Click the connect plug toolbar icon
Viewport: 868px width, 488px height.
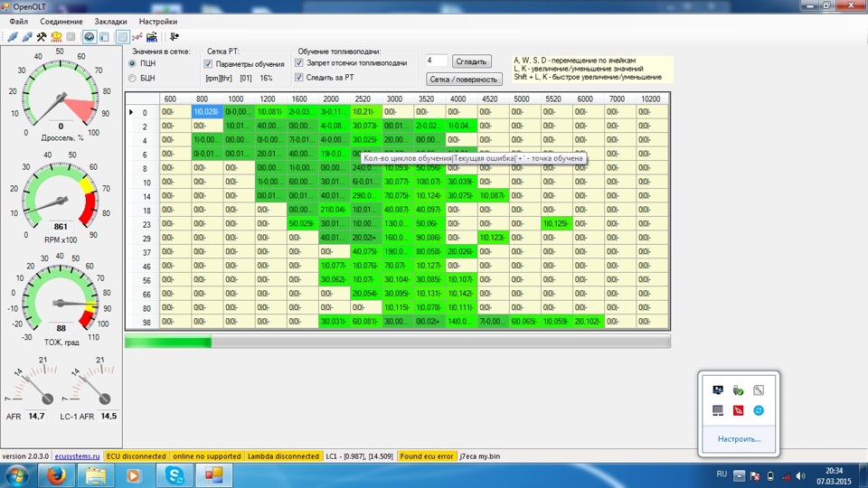(12, 37)
